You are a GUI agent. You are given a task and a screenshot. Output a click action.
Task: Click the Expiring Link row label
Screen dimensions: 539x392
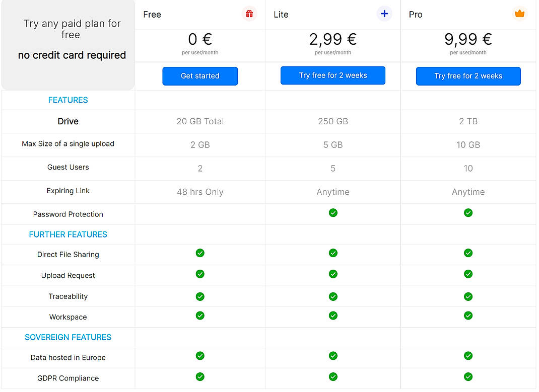(68, 191)
